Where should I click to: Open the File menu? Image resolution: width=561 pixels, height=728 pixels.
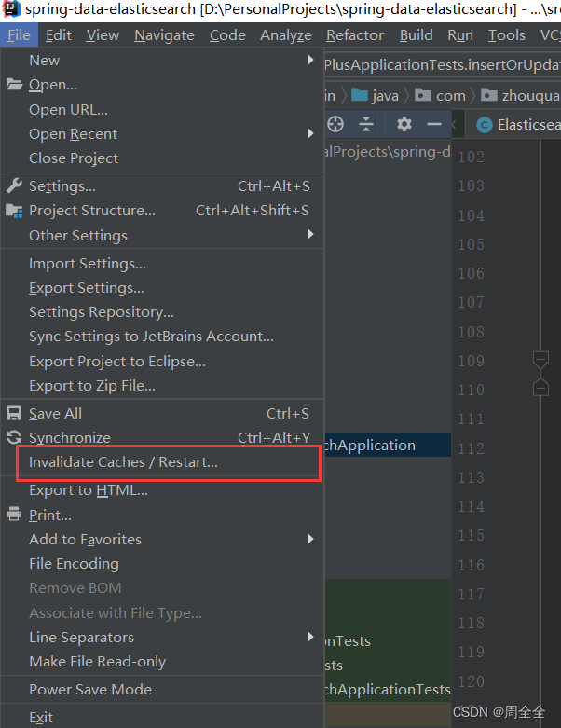tap(19, 35)
